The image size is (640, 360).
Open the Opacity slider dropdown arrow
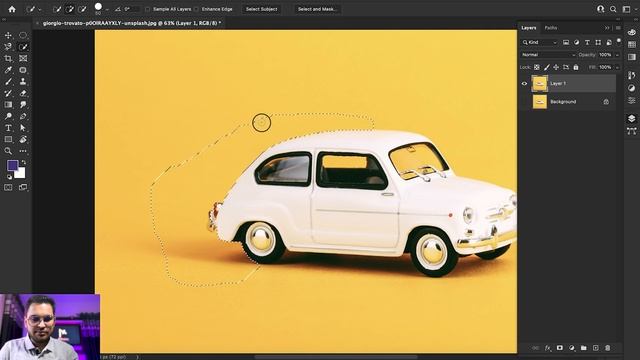(617, 55)
